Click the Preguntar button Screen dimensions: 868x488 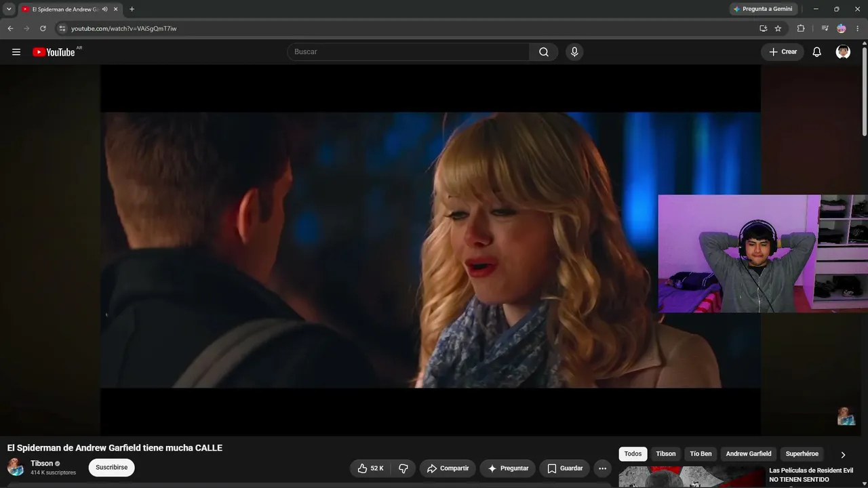point(508,468)
